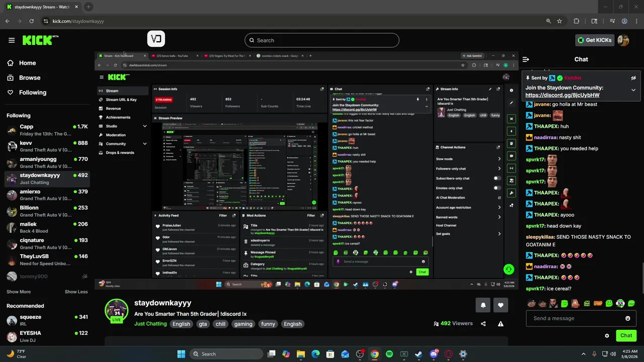Click the chill tag under the stream title
The width and height of the screenshot is (644, 362).
(220, 324)
